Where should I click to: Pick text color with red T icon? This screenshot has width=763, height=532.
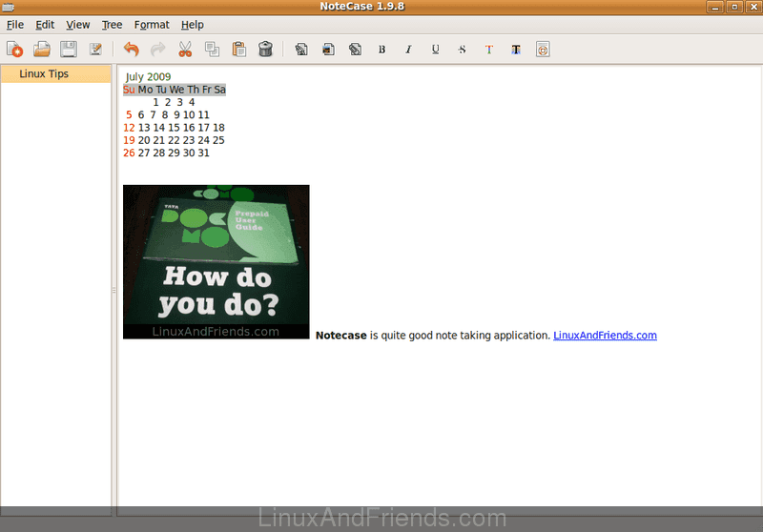[x=489, y=50]
